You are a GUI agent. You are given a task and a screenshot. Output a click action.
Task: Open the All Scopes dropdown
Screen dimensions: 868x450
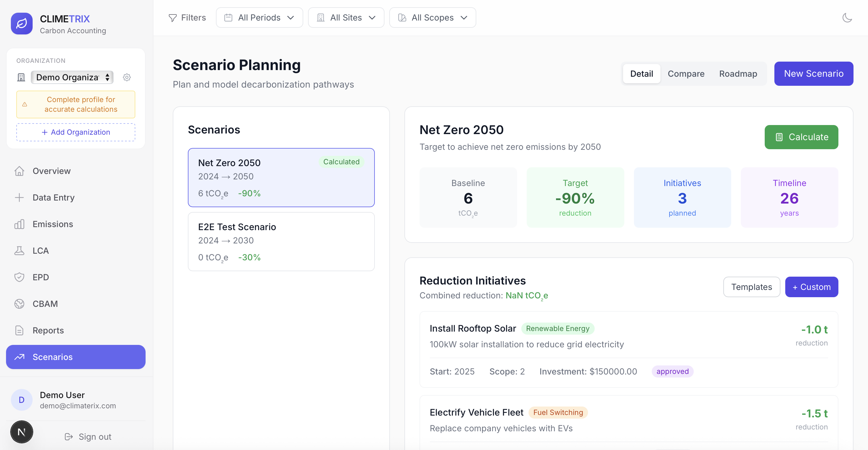(x=432, y=18)
